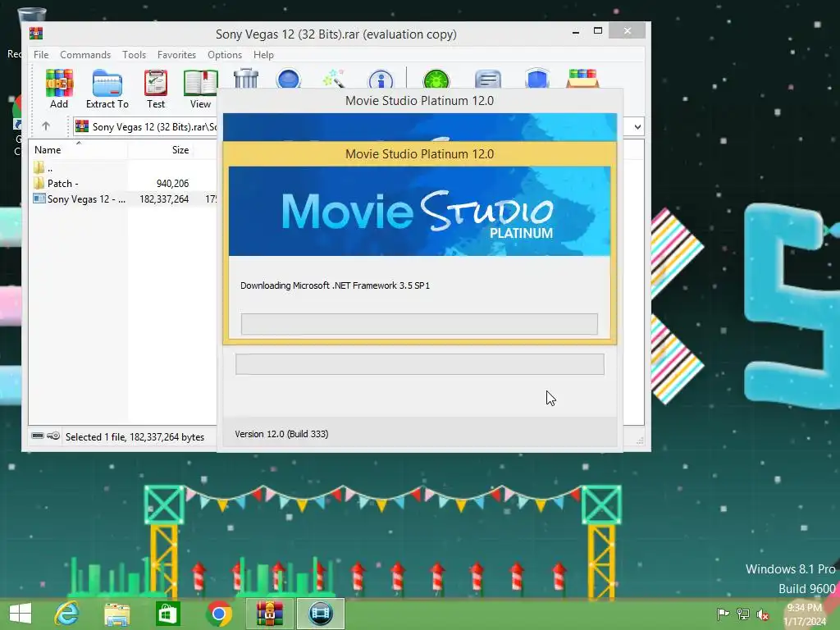
Task: Open the Help menu
Action: [263, 55]
